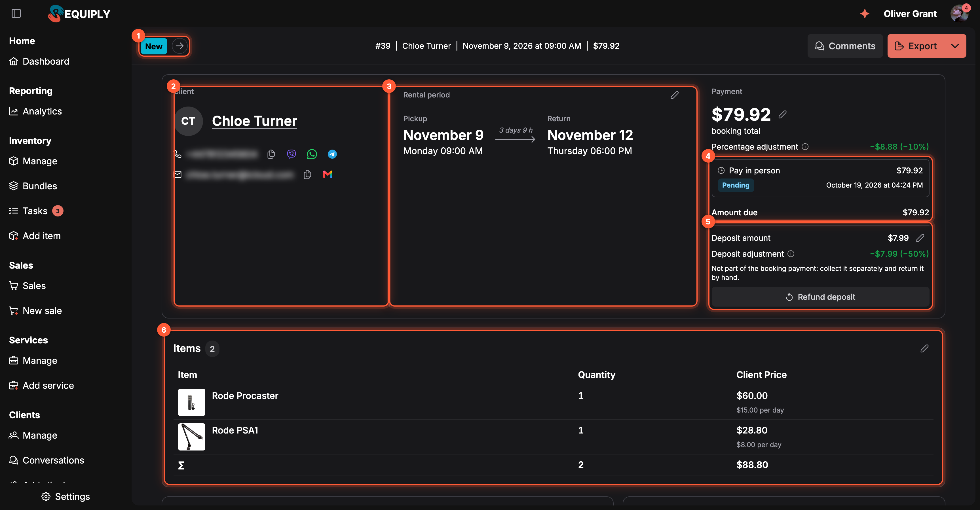
Task: Compose a Gmail message to the client
Action: click(328, 175)
